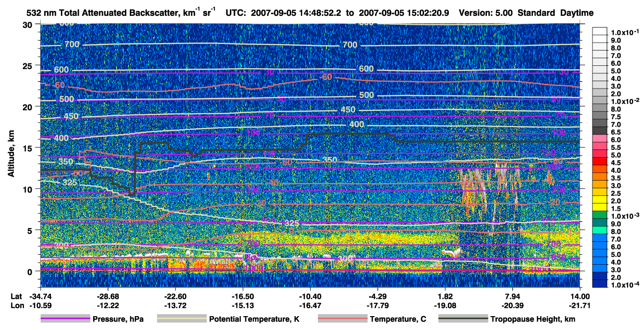The image size is (644, 330).
Task: Click the latitude value '-4.29'
Action: 377,296
